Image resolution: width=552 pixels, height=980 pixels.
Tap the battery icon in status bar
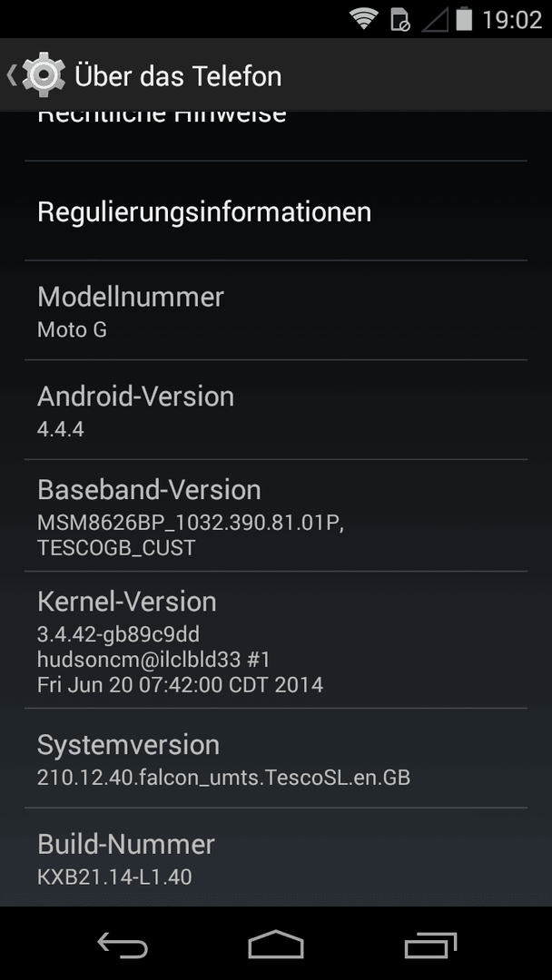(464, 19)
